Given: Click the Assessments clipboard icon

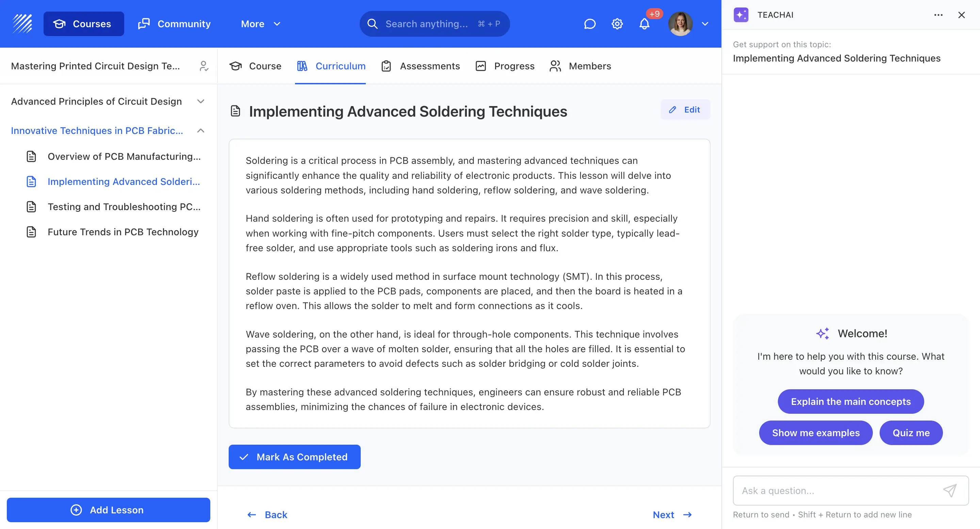Looking at the screenshot, I should [x=386, y=66].
